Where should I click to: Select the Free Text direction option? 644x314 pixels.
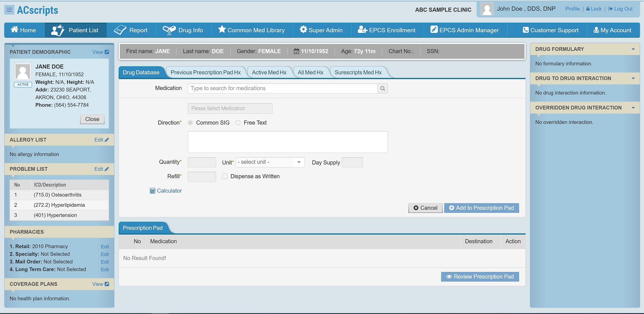(238, 123)
